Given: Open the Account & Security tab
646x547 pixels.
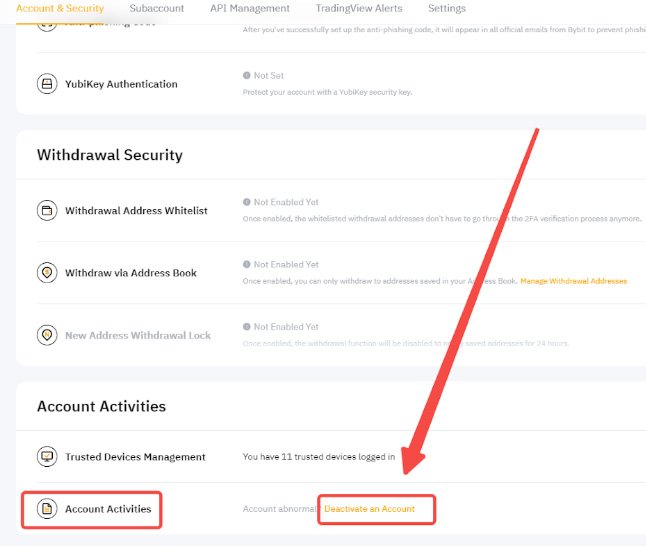Looking at the screenshot, I should [x=60, y=8].
